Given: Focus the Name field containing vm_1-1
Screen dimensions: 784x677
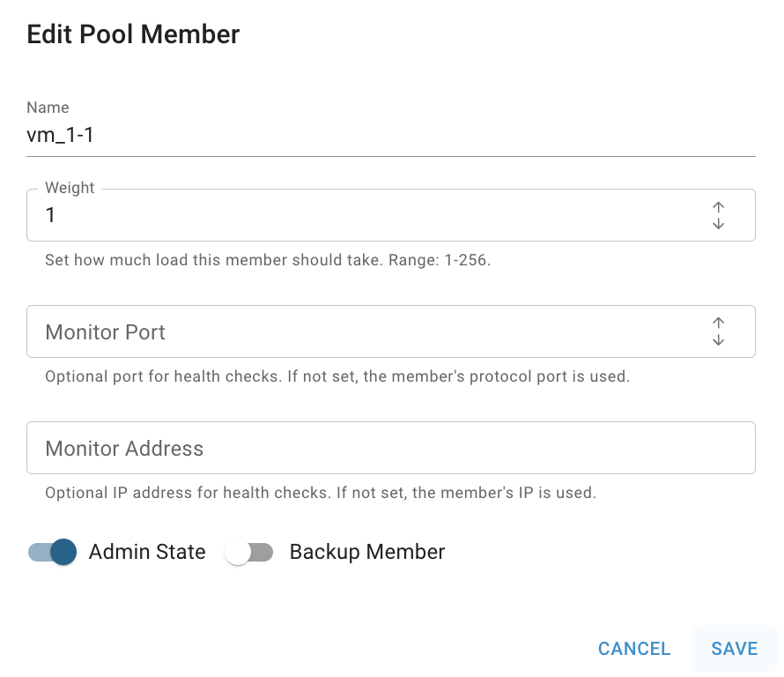Looking at the screenshot, I should coord(391,135).
